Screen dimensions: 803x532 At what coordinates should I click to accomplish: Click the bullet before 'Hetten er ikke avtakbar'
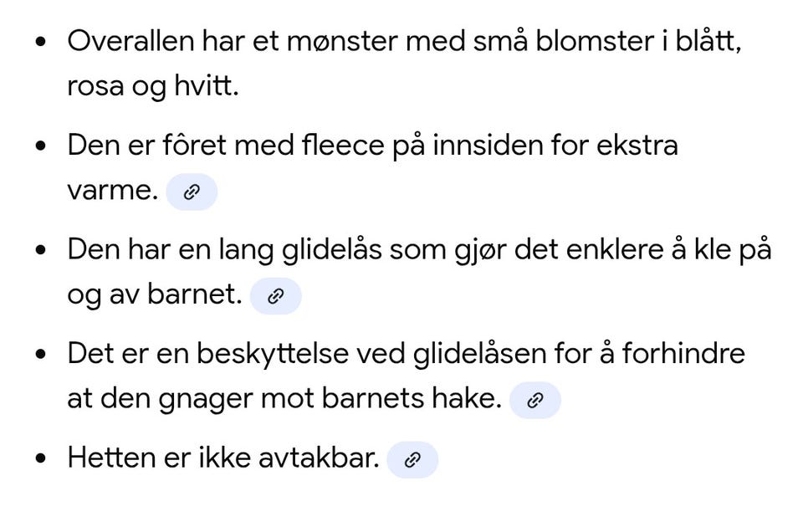(x=41, y=458)
